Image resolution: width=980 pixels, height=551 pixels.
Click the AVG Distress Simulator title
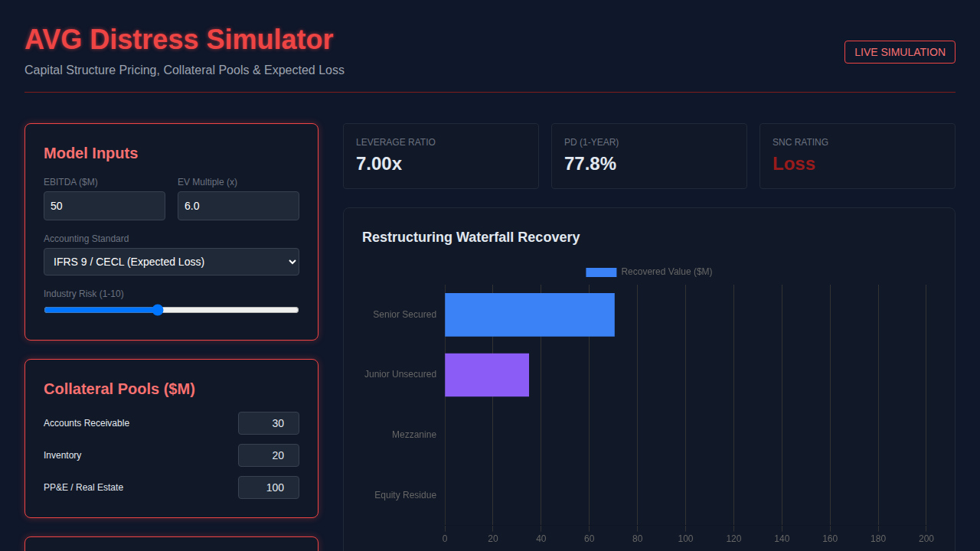click(179, 39)
